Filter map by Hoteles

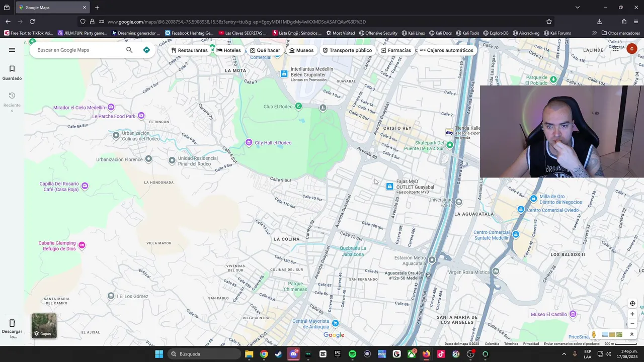click(228, 50)
